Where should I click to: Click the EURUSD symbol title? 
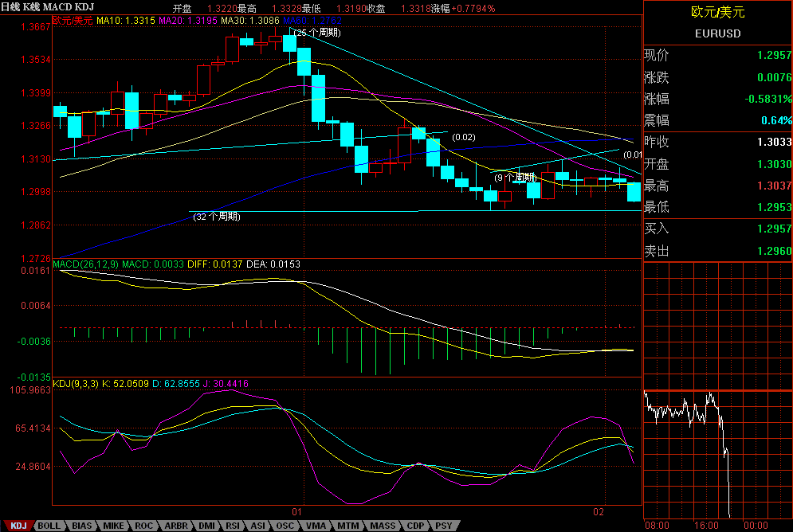[717, 34]
